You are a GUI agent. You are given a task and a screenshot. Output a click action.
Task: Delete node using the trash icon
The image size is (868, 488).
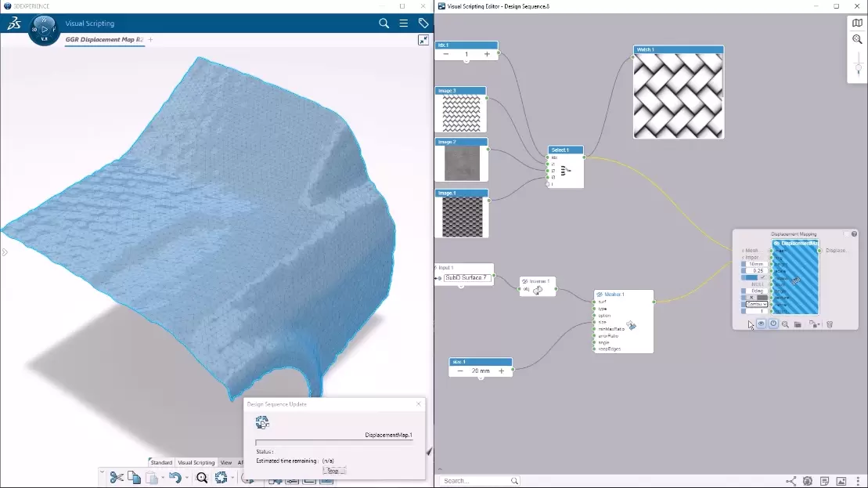coord(830,324)
